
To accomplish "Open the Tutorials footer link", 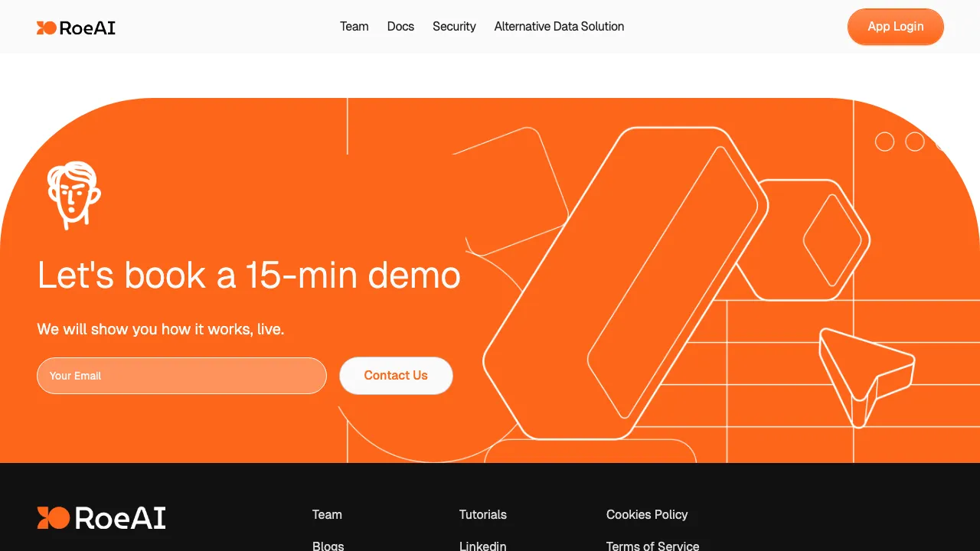I will (x=482, y=514).
